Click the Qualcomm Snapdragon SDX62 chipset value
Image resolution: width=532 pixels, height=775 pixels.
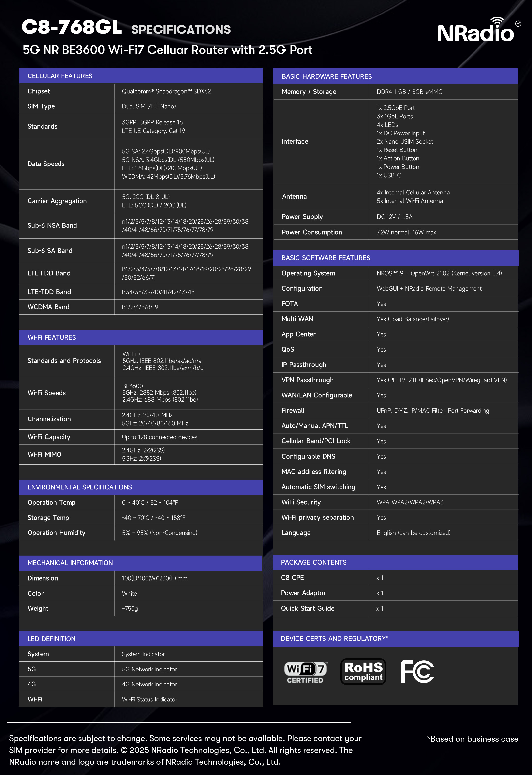point(166,91)
